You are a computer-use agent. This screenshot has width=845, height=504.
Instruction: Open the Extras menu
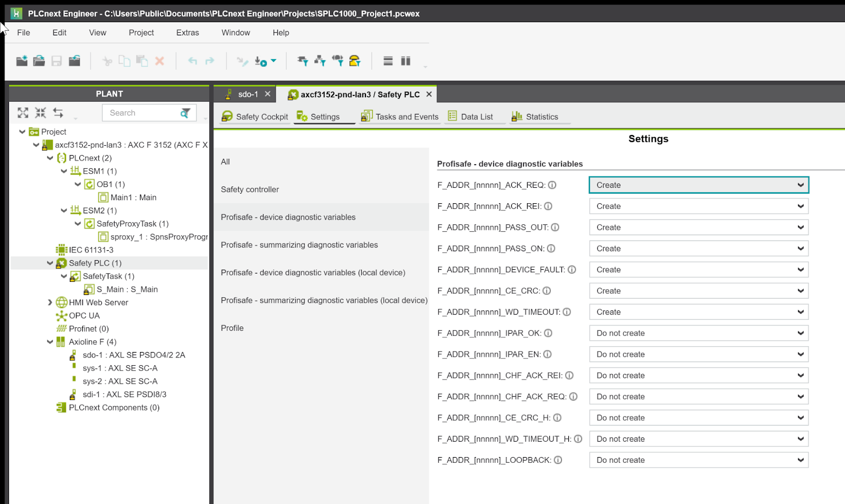pyautogui.click(x=187, y=33)
